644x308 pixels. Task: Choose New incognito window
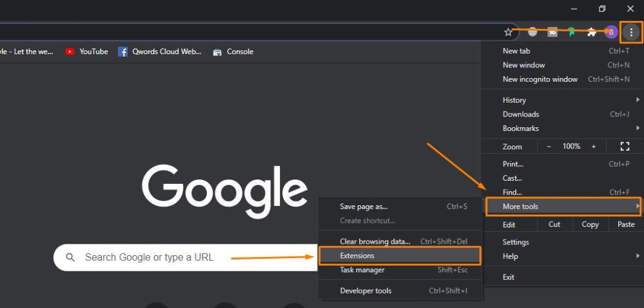pos(540,79)
